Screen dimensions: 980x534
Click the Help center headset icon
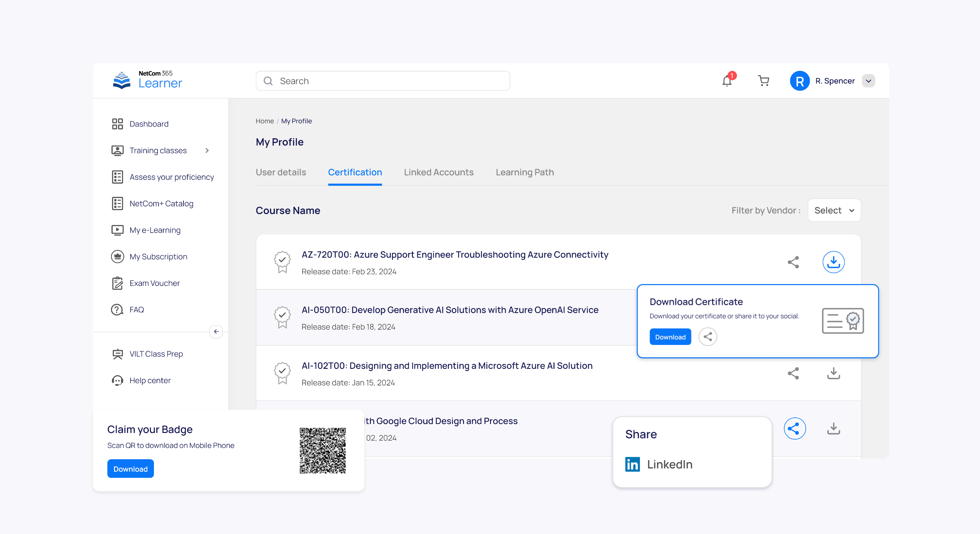point(117,381)
